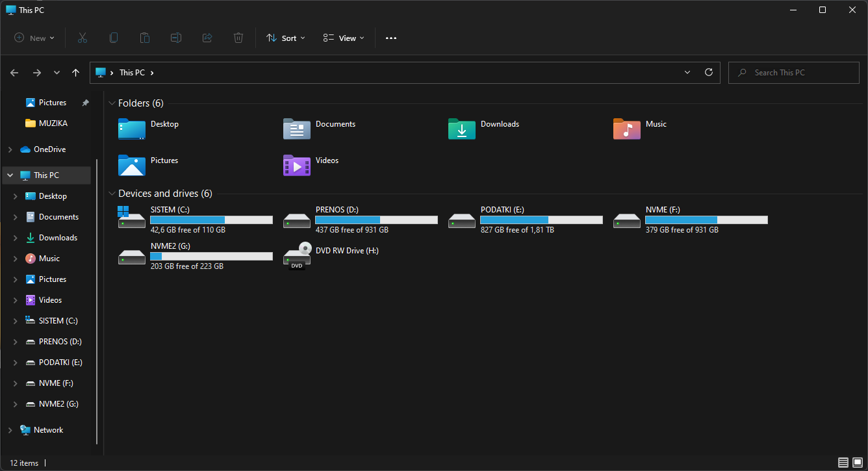Collapse the Devices and drives group
868x471 pixels.
112,194
